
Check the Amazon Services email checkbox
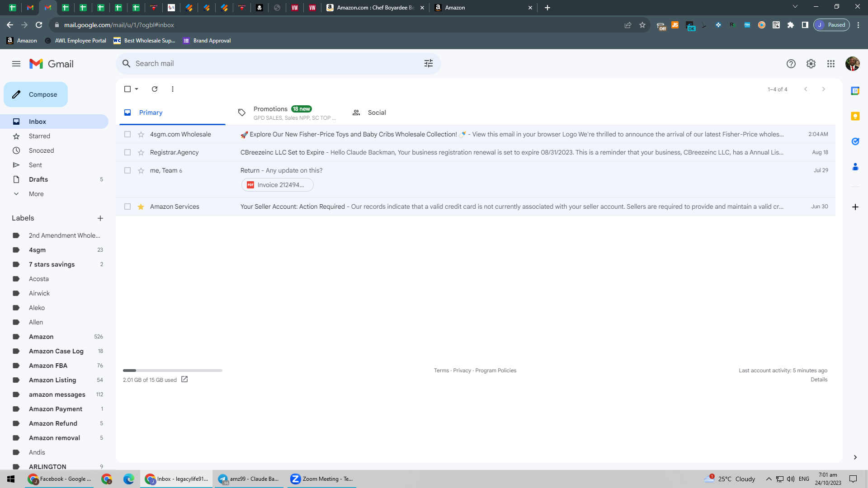point(127,206)
